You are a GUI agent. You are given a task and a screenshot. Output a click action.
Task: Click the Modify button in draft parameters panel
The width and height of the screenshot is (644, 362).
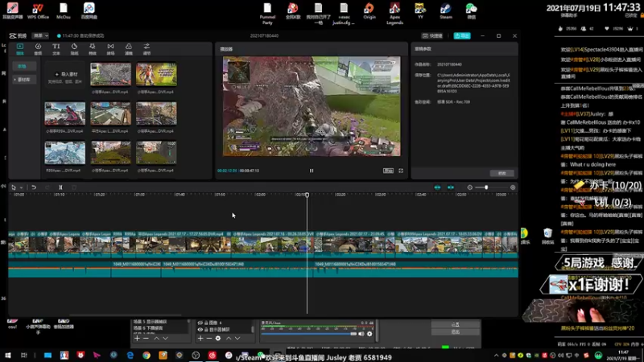[x=502, y=174]
